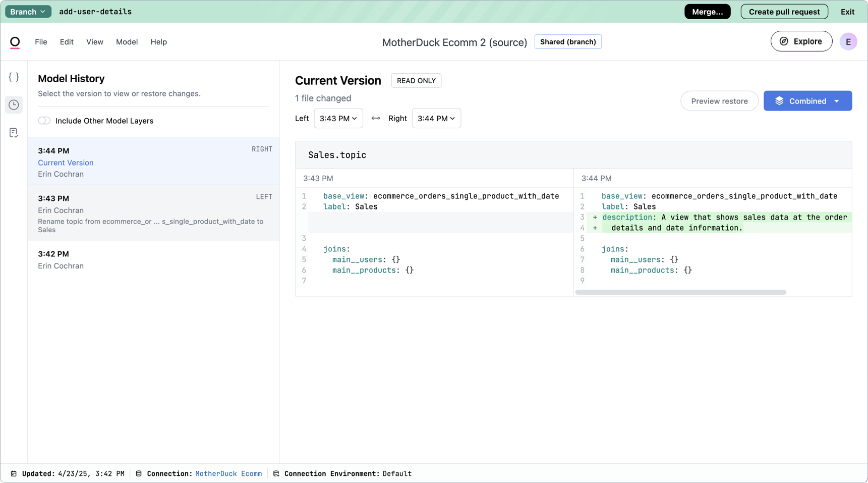The width and height of the screenshot is (868, 483).
Task: Click the Rename topic commit message
Action: 151,226
